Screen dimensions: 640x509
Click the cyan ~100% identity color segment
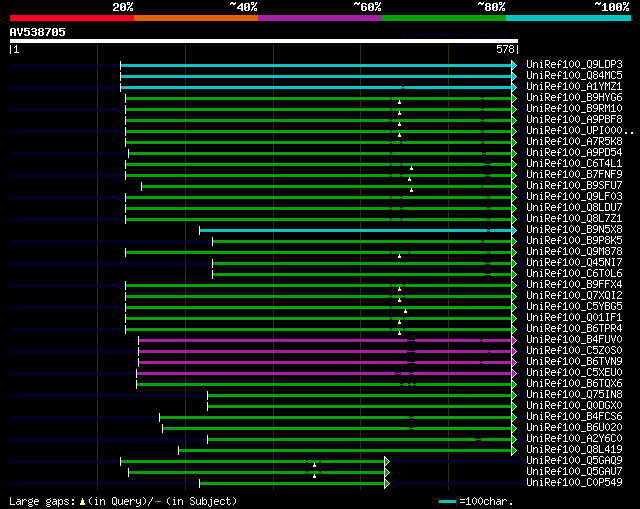568,18
